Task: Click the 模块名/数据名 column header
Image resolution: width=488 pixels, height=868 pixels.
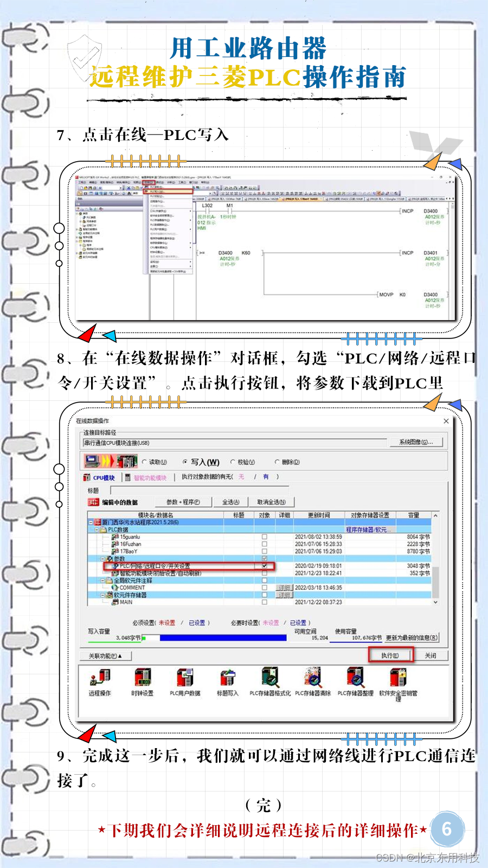Action: pyautogui.click(x=156, y=515)
